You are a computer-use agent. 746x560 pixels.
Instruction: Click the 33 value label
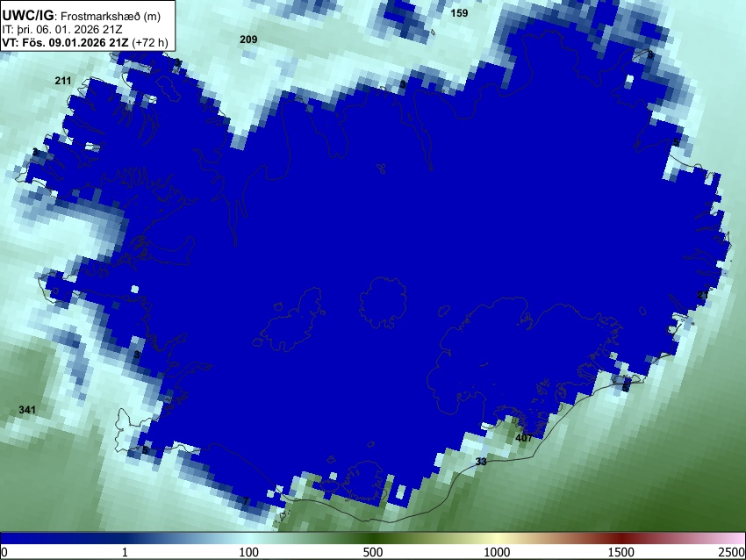click(x=481, y=462)
